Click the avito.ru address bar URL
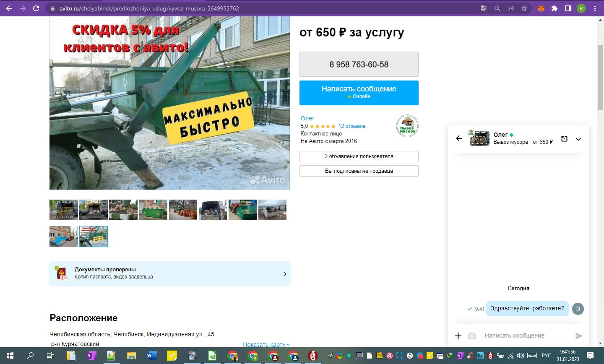Screen dimensions: 604x364 pyautogui.click(x=149, y=8)
